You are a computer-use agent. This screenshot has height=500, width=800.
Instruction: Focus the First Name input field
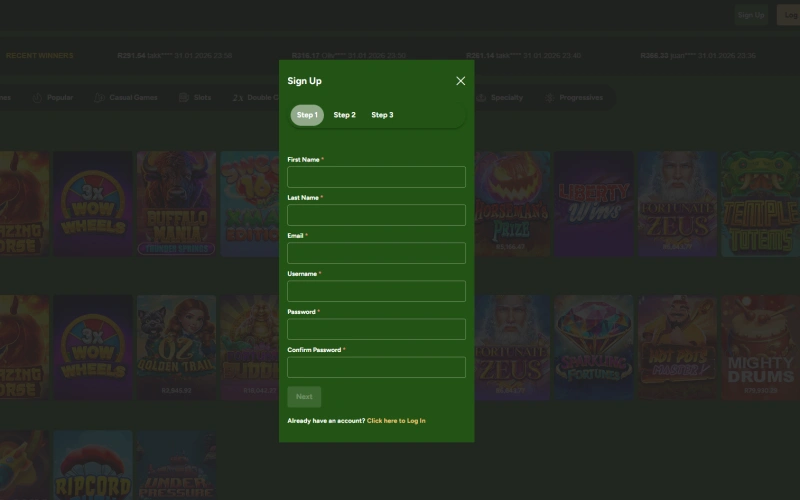click(x=376, y=177)
